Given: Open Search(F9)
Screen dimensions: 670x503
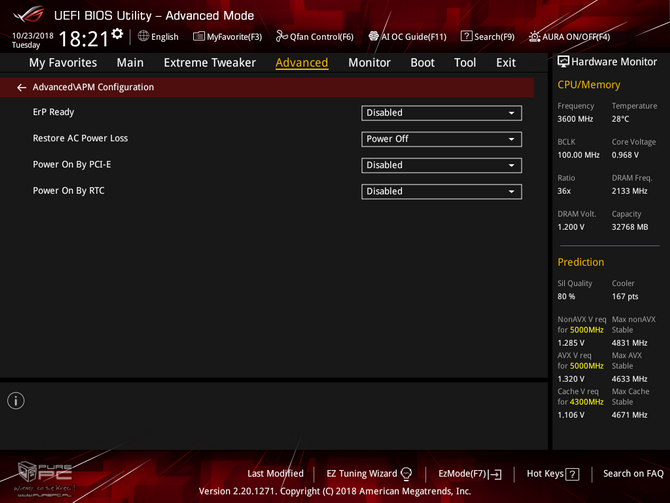Looking at the screenshot, I should [x=488, y=37].
